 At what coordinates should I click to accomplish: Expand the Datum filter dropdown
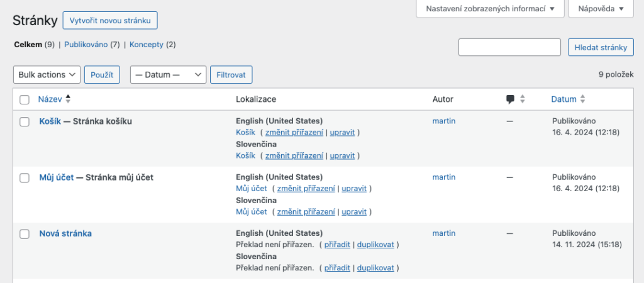(x=169, y=75)
